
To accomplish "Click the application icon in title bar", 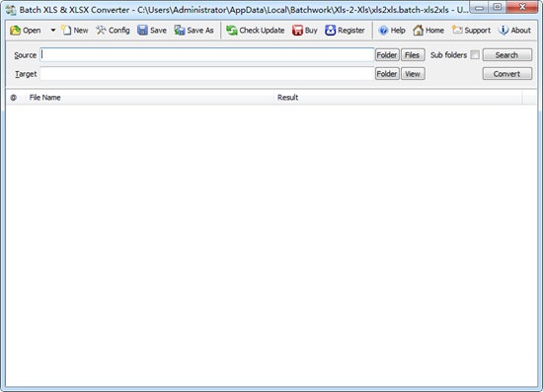I will pyautogui.click(x=11, y=10).
